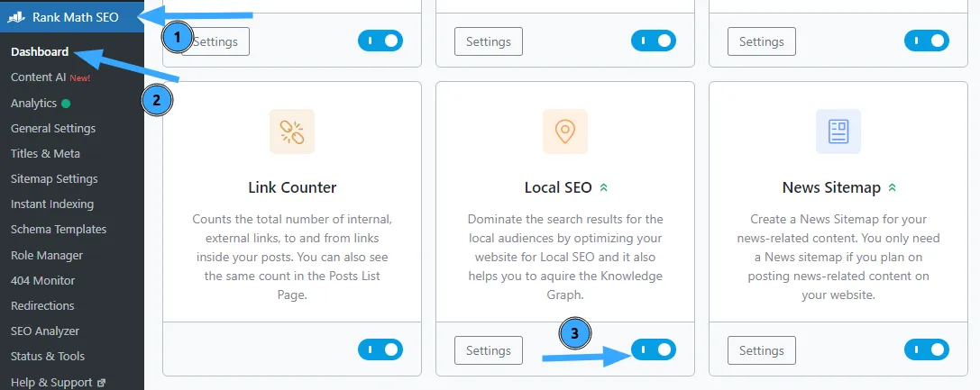This screenshot has width=980, height=390.
Task: Click the red New! badge
Action: (x=80, y=78)
